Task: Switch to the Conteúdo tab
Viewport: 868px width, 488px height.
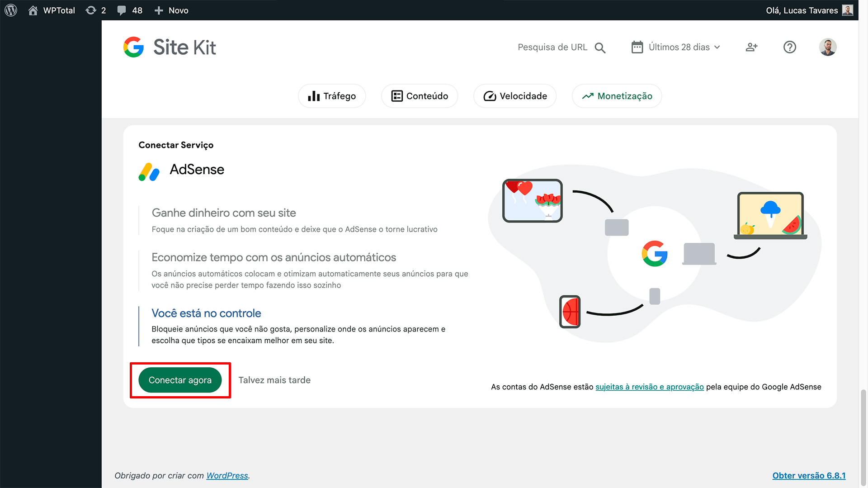Action: pos(420,96)
